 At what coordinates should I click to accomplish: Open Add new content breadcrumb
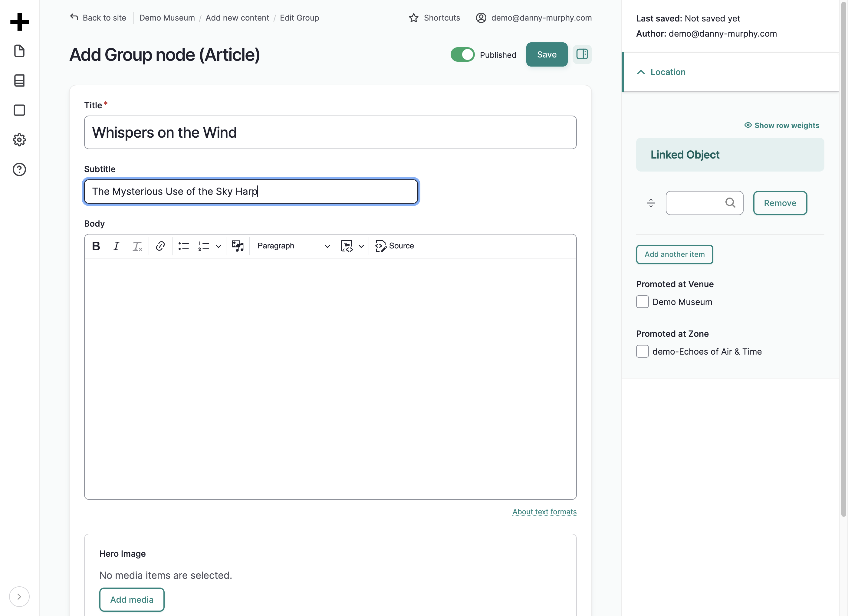coord(237,18)
